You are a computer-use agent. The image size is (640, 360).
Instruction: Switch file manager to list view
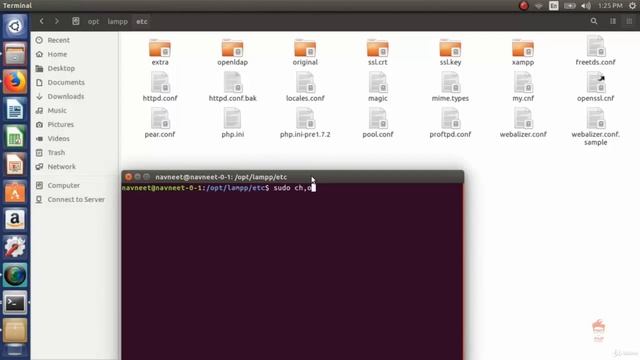point(613,21)
